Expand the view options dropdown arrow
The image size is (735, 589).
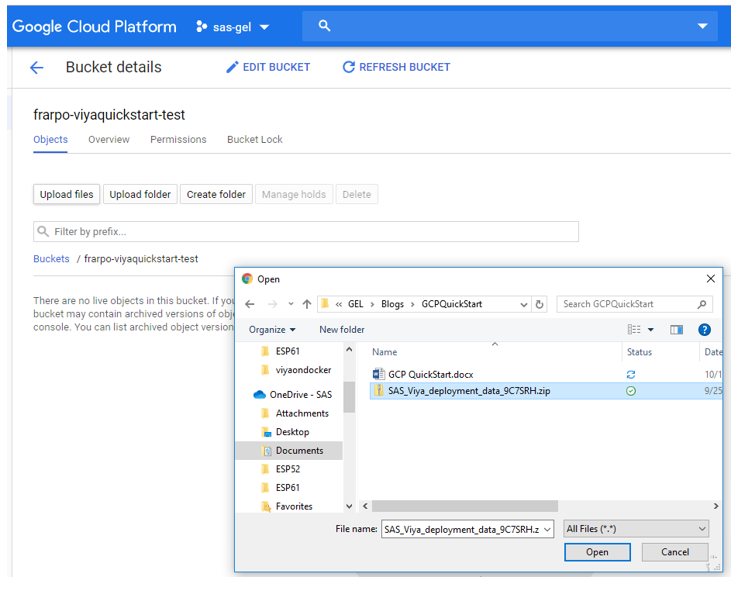[651, 329]
